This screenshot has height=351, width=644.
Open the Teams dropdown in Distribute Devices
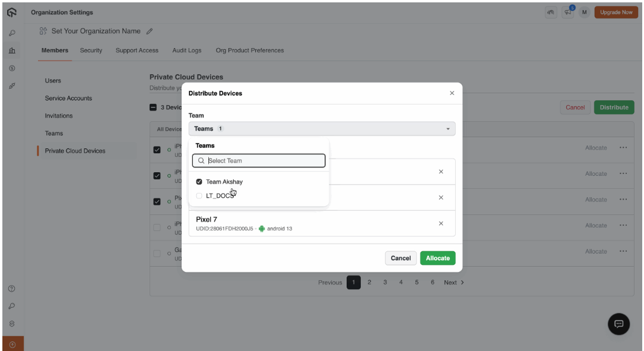[322, 128]
